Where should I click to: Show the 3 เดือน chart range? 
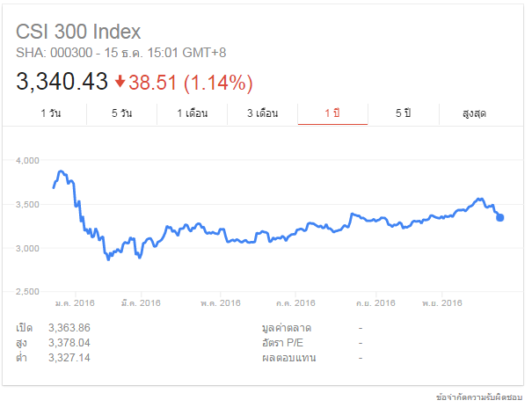point(262,114)
